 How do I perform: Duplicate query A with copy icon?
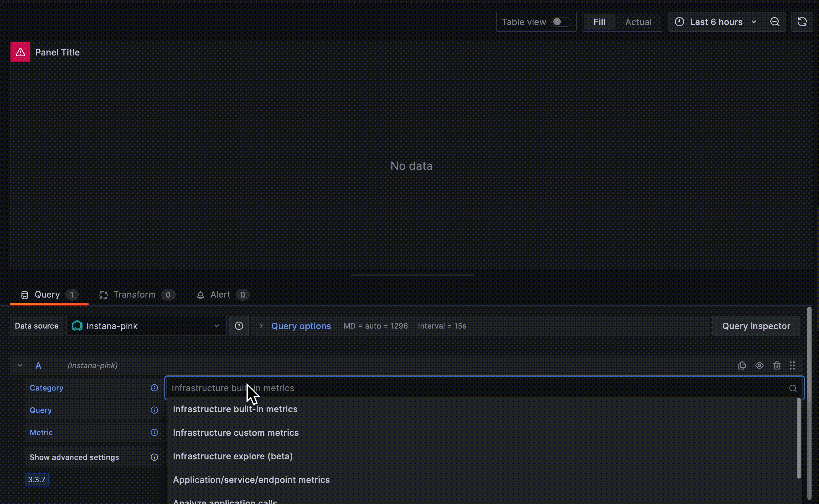click(742, 365)
